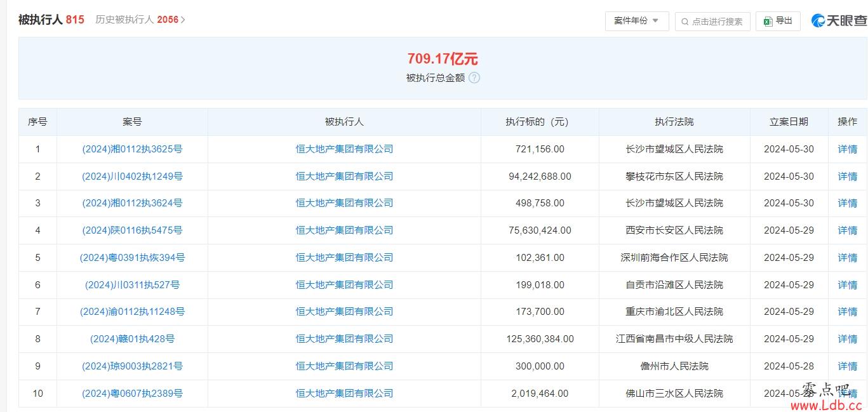Click the Excel icon on the 导出 button
This screenshot has width=868, height=412.
pos(768,21)
